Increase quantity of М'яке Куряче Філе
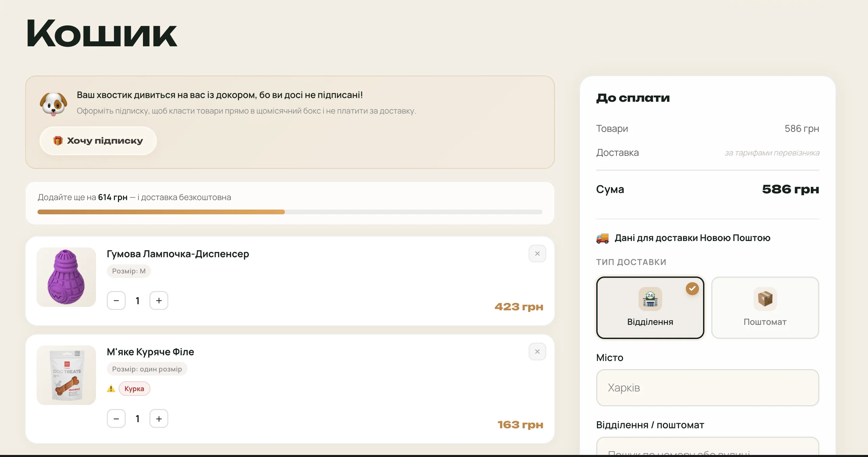This screenshot has height=457, width=868. click(x=159, y=419)
